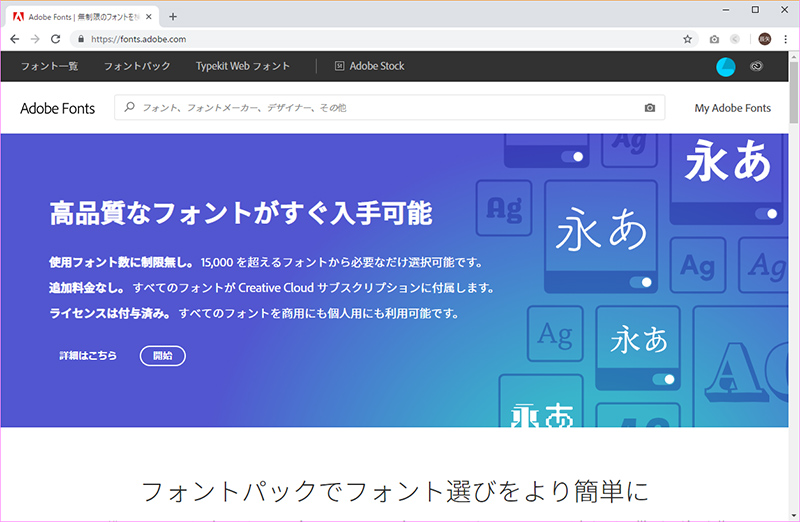Click the bold slab Ag font tile

[x=504, y=208]
